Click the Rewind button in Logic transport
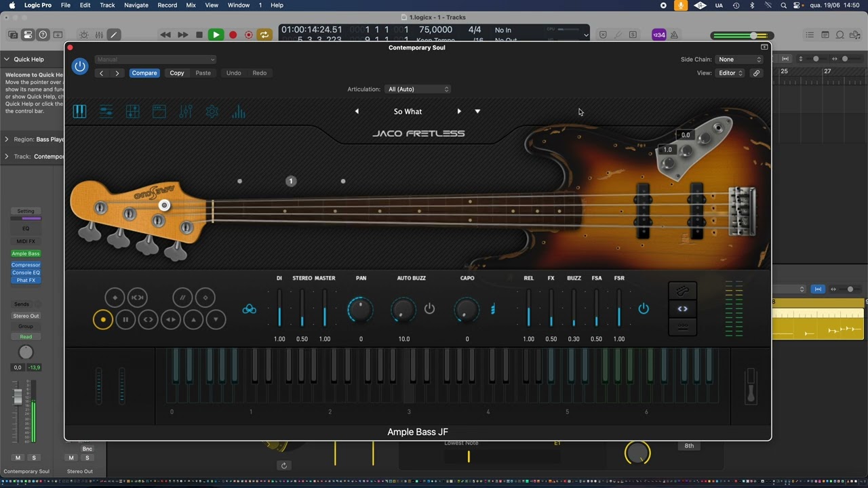The width and height of the screenshot is (868, 488). point(165,35)
